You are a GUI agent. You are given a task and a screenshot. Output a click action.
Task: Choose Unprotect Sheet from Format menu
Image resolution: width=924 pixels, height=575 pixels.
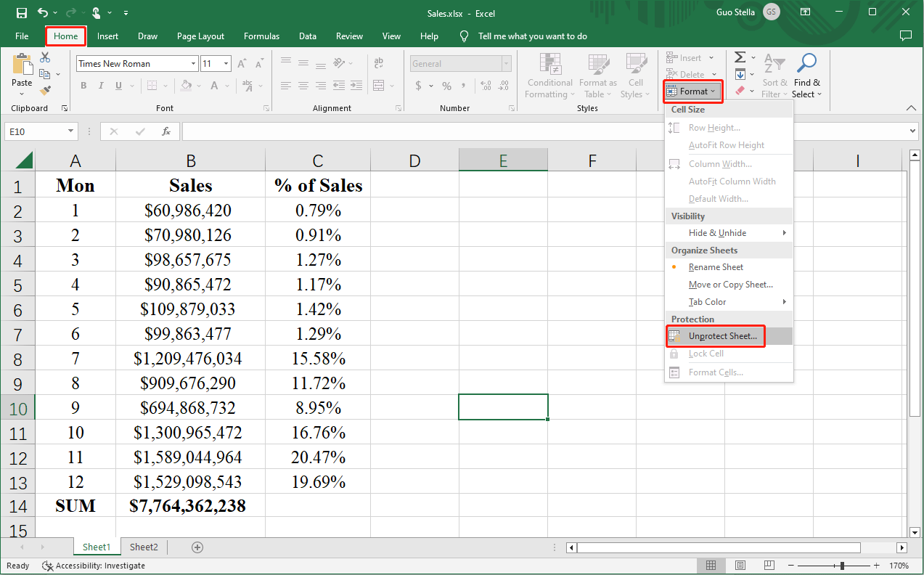729,336
